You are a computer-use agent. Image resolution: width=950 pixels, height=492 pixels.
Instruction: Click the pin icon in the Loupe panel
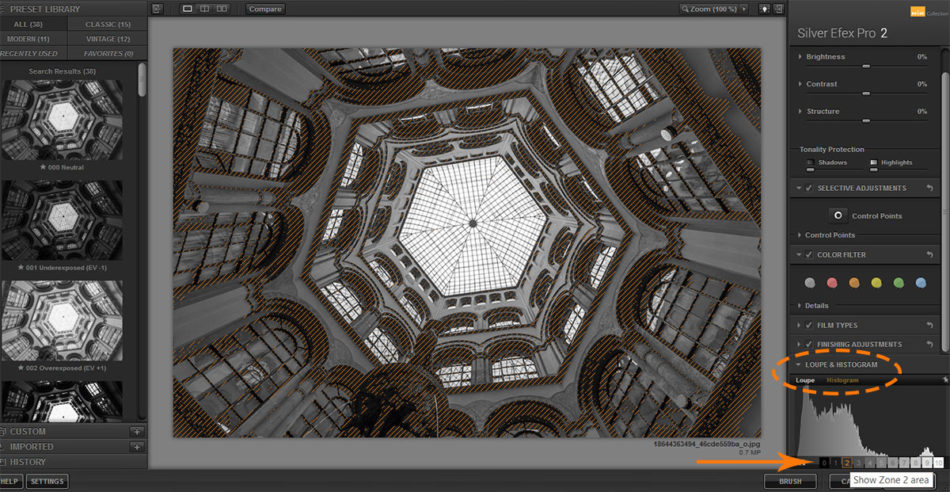coord(944,380)
